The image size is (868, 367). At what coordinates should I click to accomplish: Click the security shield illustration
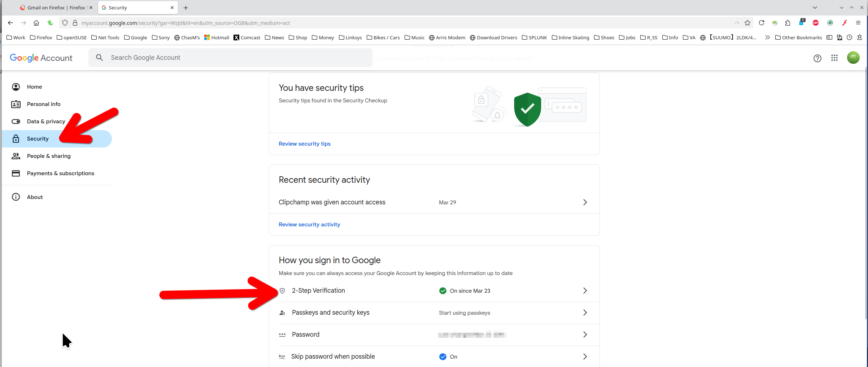[527, 109]
